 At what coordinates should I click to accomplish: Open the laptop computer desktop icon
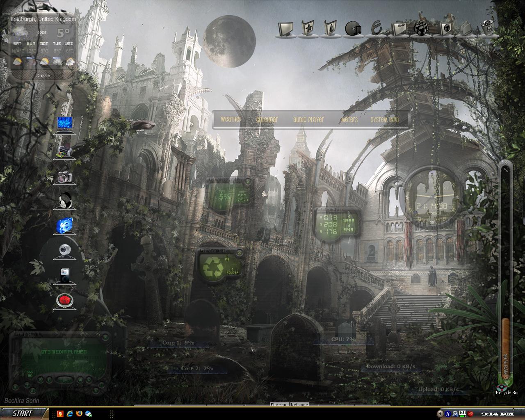click(64, 125)
